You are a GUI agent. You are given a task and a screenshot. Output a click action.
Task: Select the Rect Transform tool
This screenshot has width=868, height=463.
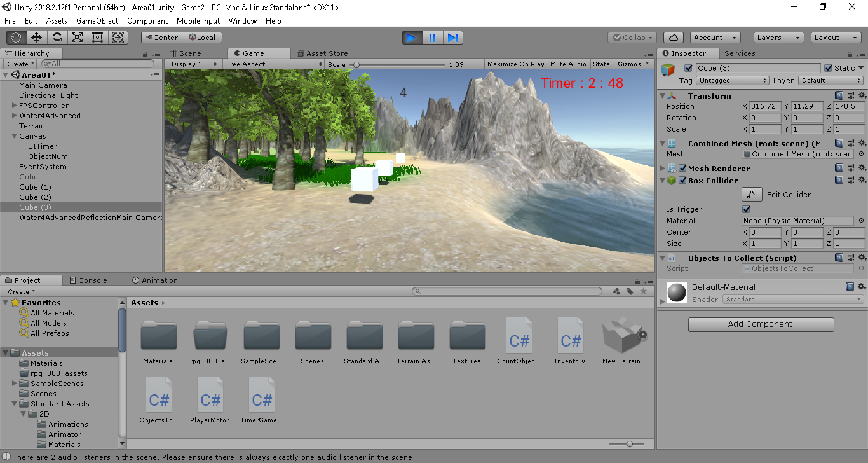98,38
